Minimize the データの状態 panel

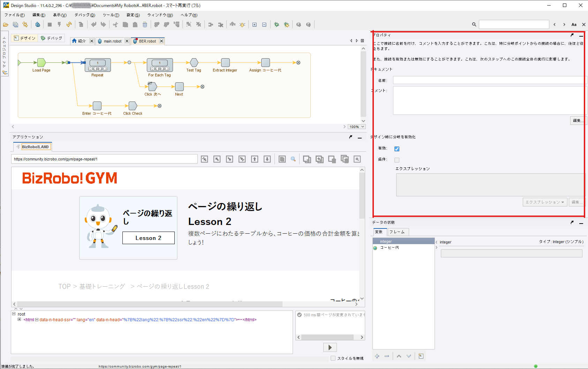[581, 223]
